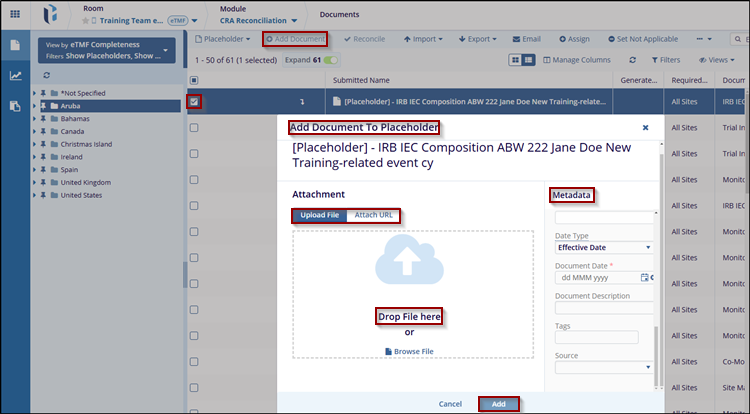Click the Add button in the dialog
Image resolution: width=750 pixels, height=414 pixels.
[x=505, y=404]
